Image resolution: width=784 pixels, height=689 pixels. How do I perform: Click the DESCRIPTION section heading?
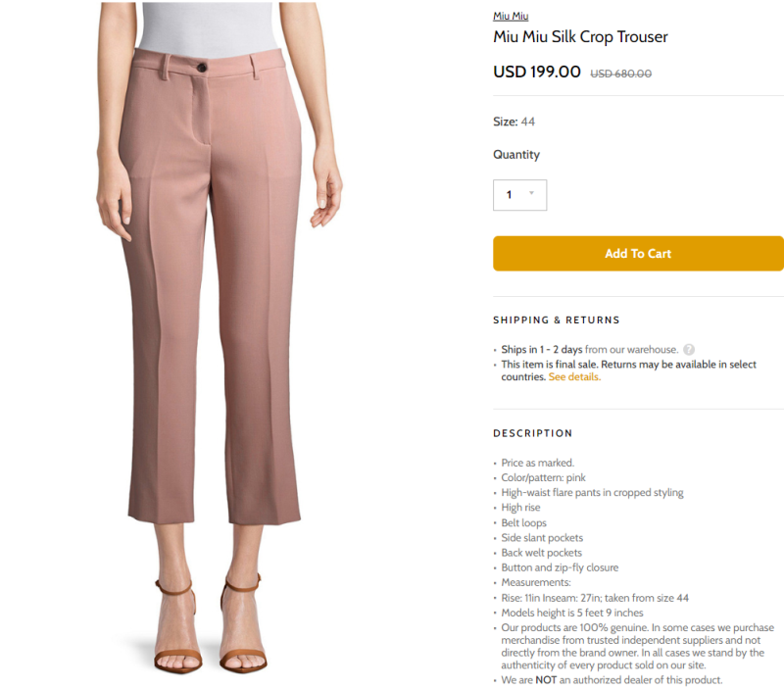click(x=532, y=433)
